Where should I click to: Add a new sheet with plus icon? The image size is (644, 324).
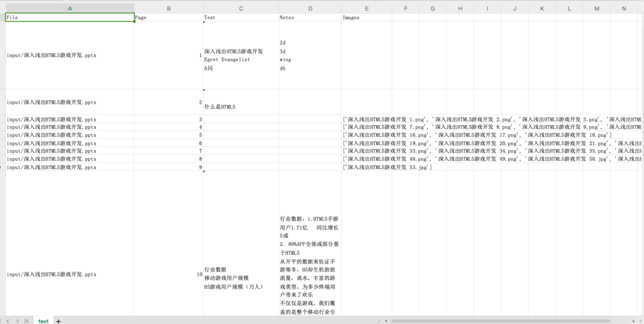pos(58,321)
